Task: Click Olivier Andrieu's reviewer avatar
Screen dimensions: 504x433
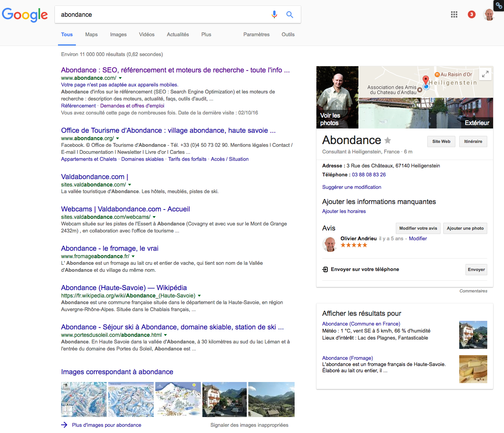Action: [330, 244]
